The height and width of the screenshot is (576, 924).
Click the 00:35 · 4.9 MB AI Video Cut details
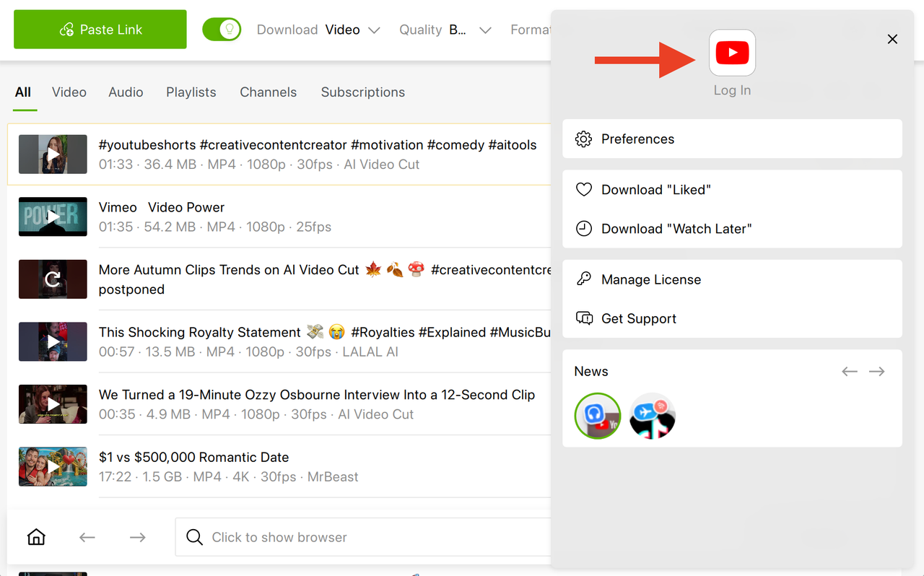pos(256,414)
